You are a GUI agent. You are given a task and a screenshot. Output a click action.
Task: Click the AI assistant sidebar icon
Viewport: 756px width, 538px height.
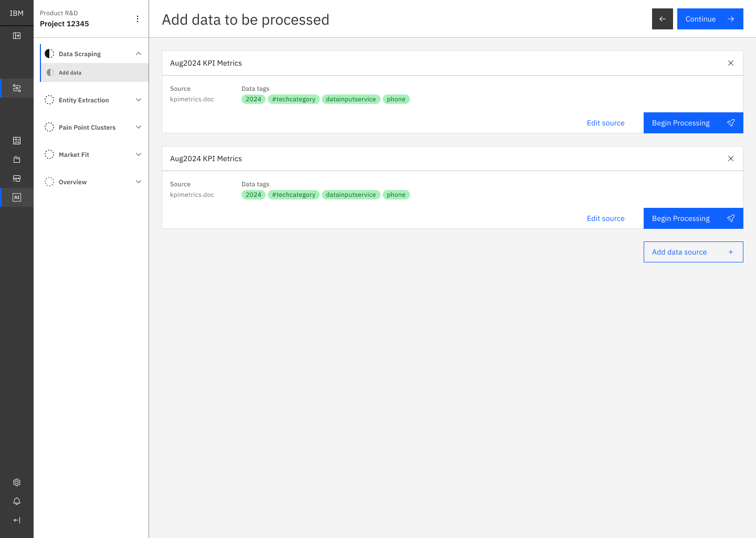click(x=17, y=197)
